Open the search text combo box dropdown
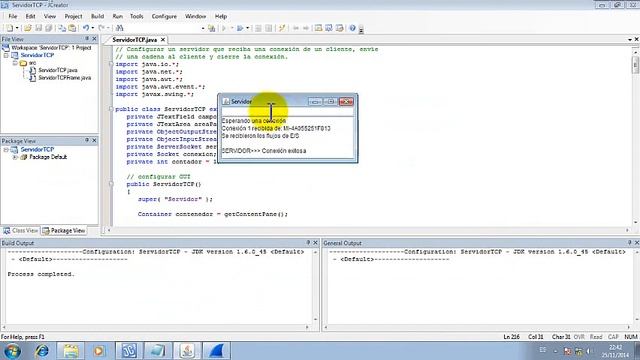The height and width of the screenshot is (360, 640). coord(203,28)
